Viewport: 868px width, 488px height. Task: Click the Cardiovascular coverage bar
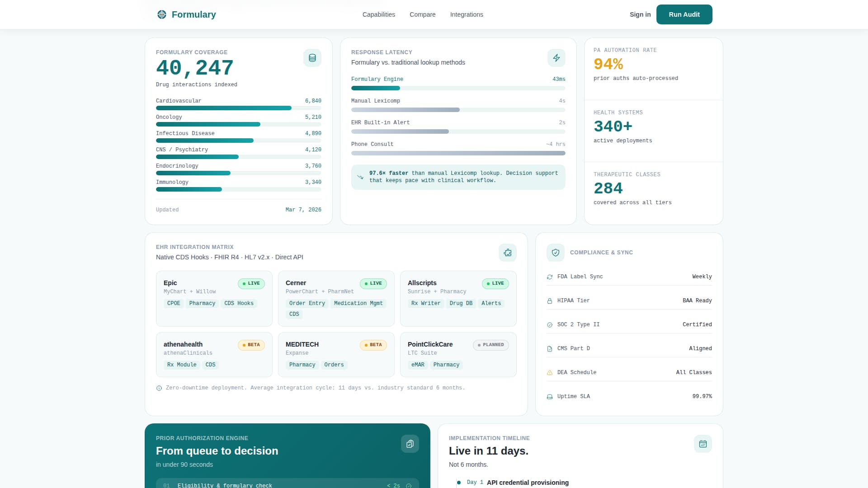point(239,108)
